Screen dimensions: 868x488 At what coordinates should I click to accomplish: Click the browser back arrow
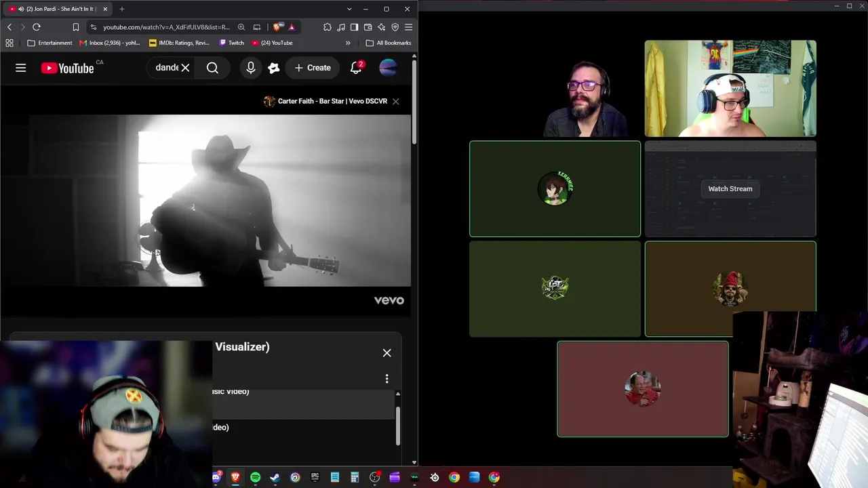coord(9,27)
